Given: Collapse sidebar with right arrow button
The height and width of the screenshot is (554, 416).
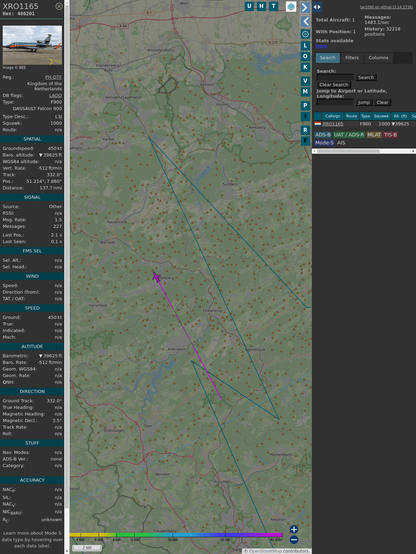Looking at the screenshot, I should [305, 7].
